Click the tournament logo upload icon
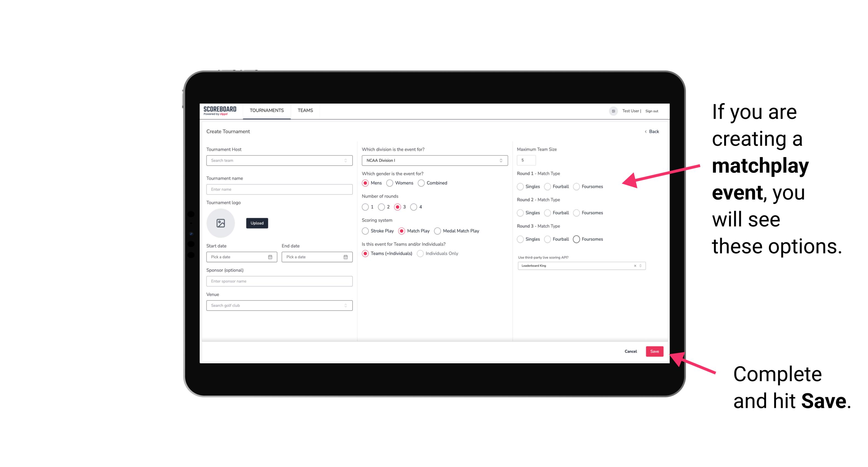Image resolution: width=868 pixels, height=467 pixels. (221, 223)
